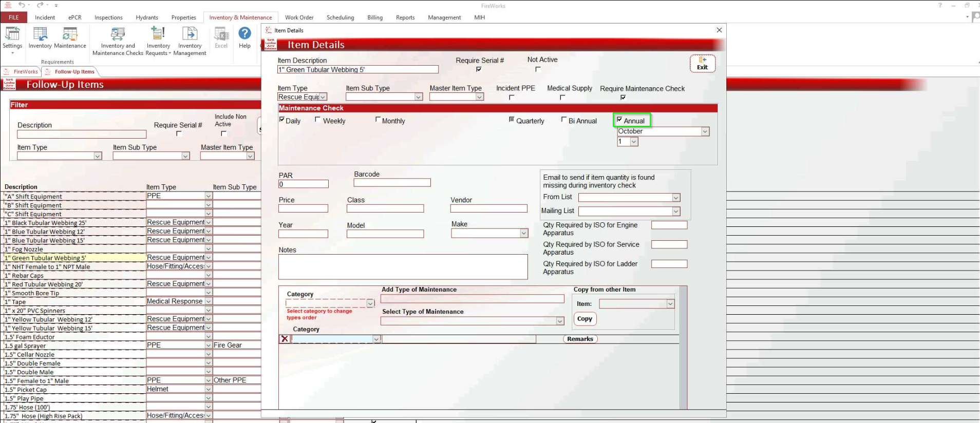This screenshot has height=423, width=980.
Task: Expand the October month dropdown
Action: 705,131
